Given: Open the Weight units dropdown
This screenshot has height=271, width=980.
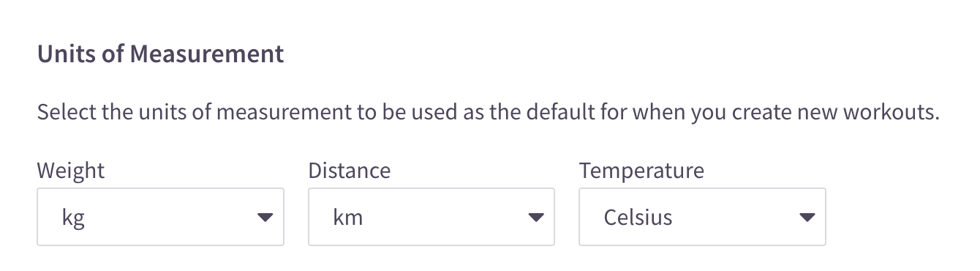Looking at the screenshot, I should click(160, 217).
